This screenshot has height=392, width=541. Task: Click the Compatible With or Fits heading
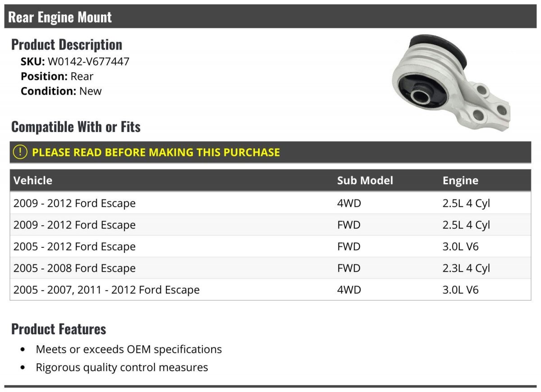point(76,127)
